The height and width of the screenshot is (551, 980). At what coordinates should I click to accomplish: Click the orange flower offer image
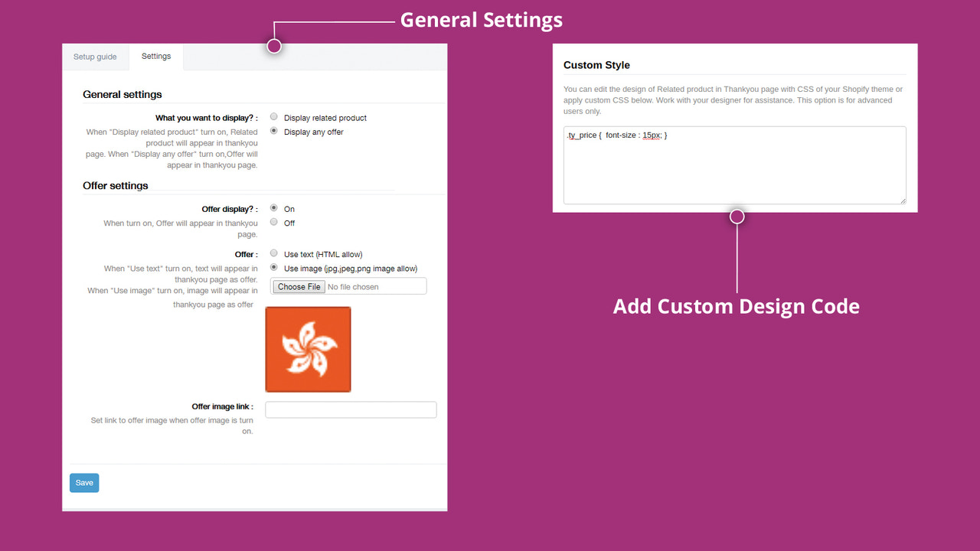pos(308,349)
